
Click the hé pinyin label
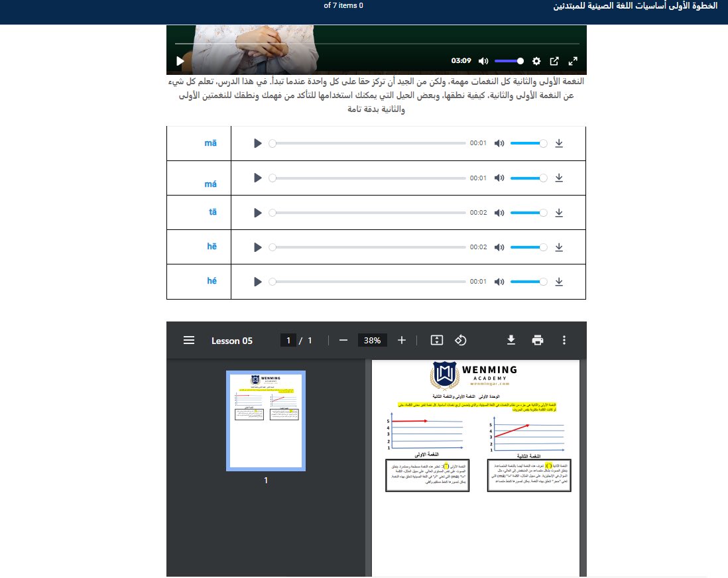(212, 280)
